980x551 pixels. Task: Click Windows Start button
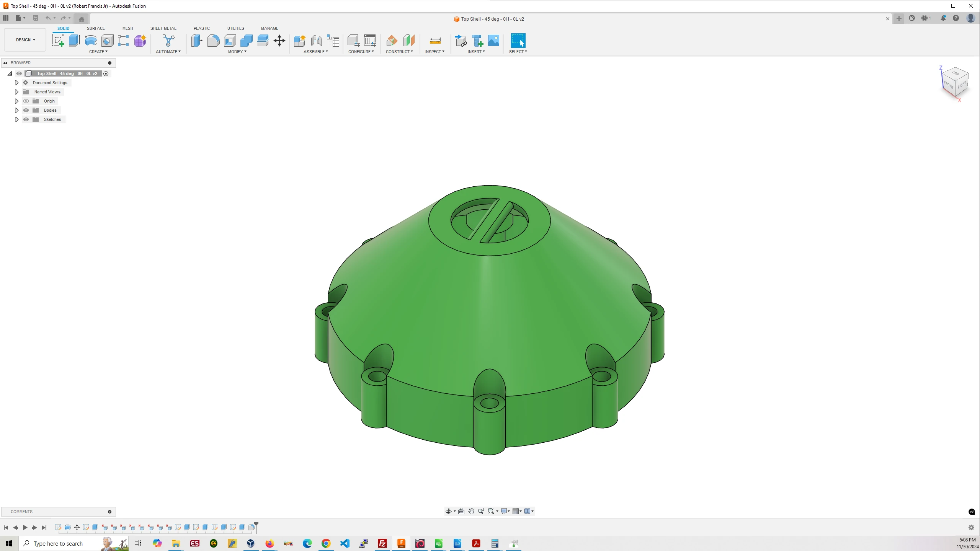coord(9,543)
